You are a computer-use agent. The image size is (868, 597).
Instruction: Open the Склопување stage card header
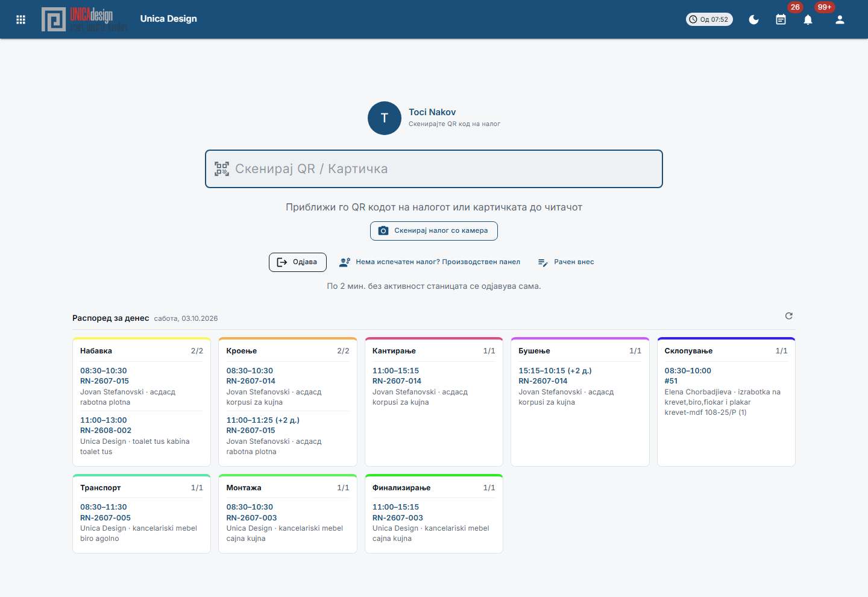(x=726, y=351)
